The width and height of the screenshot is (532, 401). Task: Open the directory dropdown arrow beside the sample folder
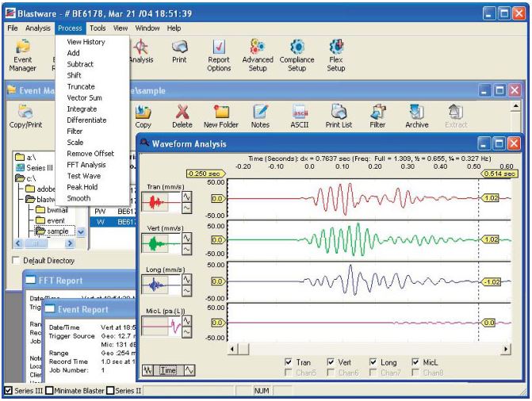point(81,232)
